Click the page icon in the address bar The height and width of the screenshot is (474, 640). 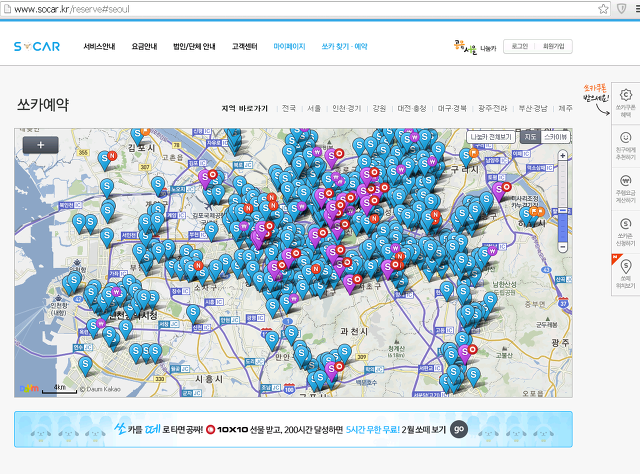[7, 9]
